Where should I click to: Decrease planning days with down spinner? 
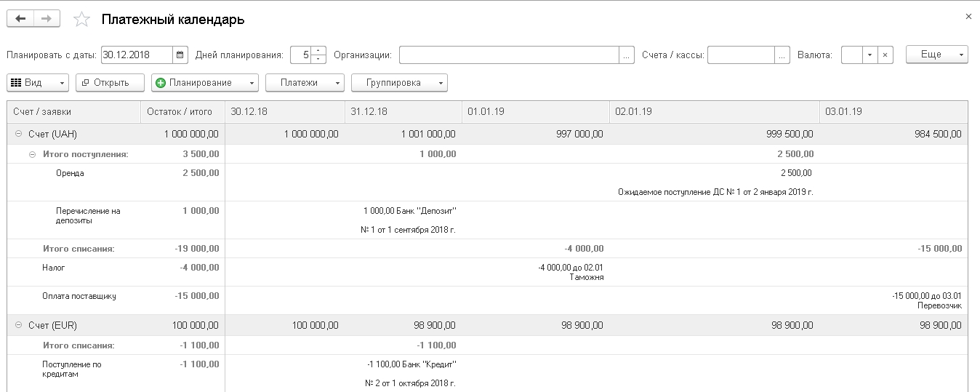click(318, 59)
